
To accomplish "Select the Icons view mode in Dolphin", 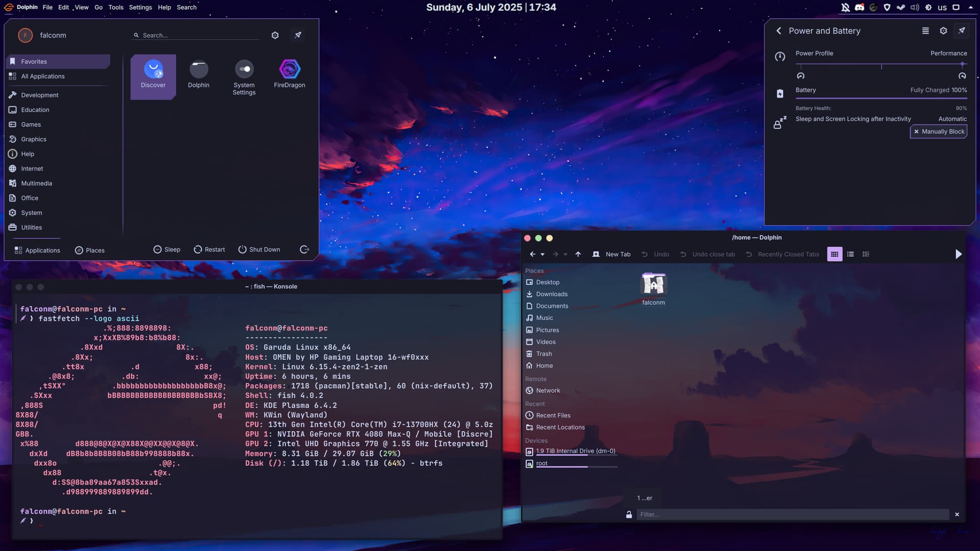I will 835,254.
